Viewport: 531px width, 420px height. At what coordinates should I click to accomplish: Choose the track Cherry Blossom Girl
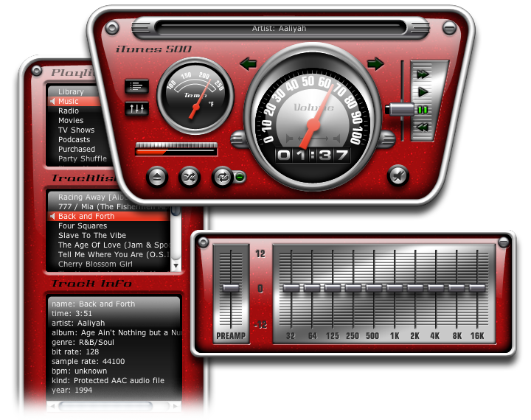click(97, 264)
